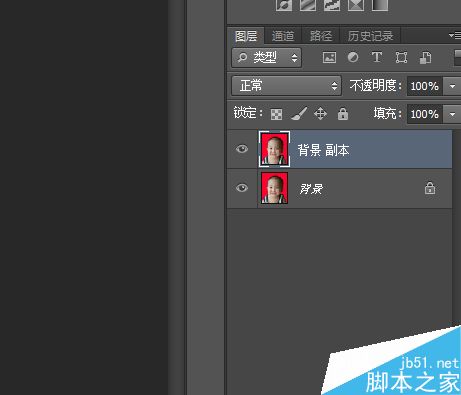This screenshot has width=461, height=395.
Task: Open the 类型 filter dropdown
Action: pos(267,58)
